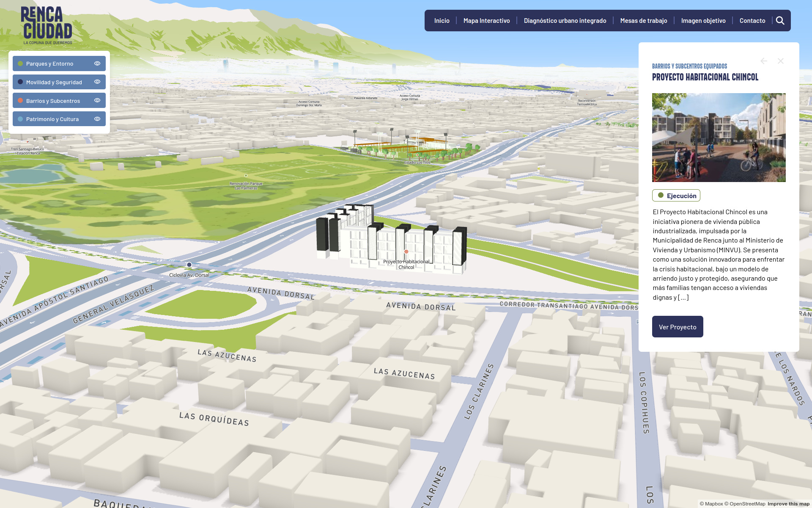Toggle Parques y Entorno layer visibility
Image resolution: width=812 pixels, height=508 pixels.
[x=97, y=63]
